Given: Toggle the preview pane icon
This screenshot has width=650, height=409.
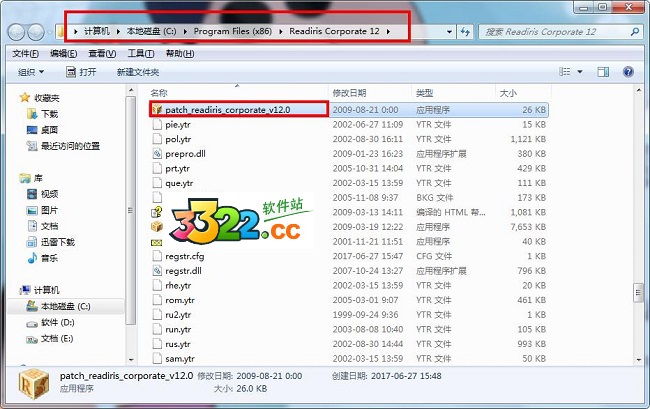Looking at the screenshot, I should point(603,72).
